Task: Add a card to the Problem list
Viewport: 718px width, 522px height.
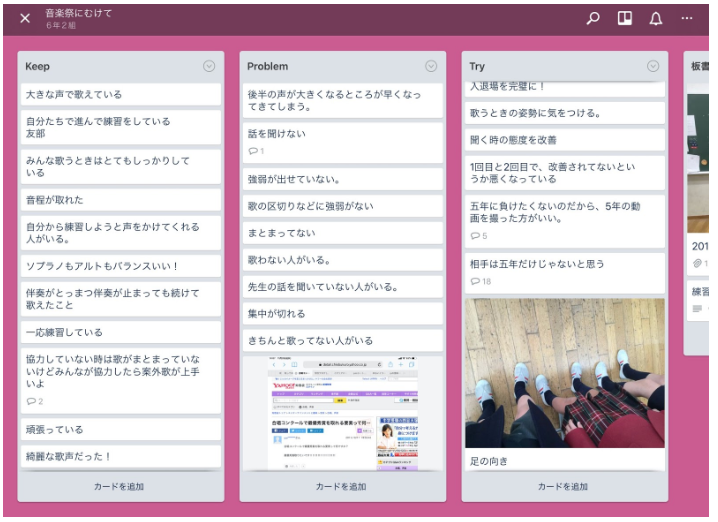Action: point(341,486)
